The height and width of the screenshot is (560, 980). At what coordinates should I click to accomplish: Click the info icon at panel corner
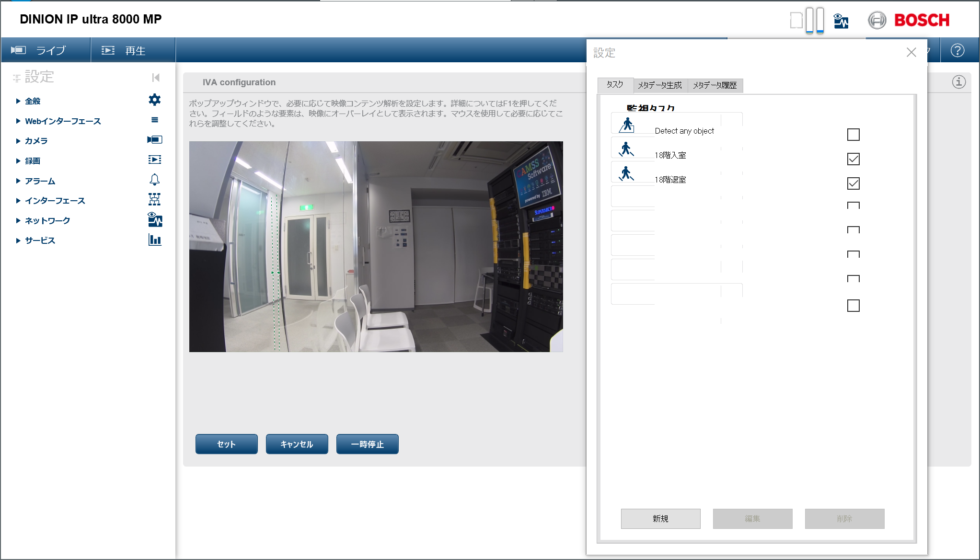[x=958, y=82]
